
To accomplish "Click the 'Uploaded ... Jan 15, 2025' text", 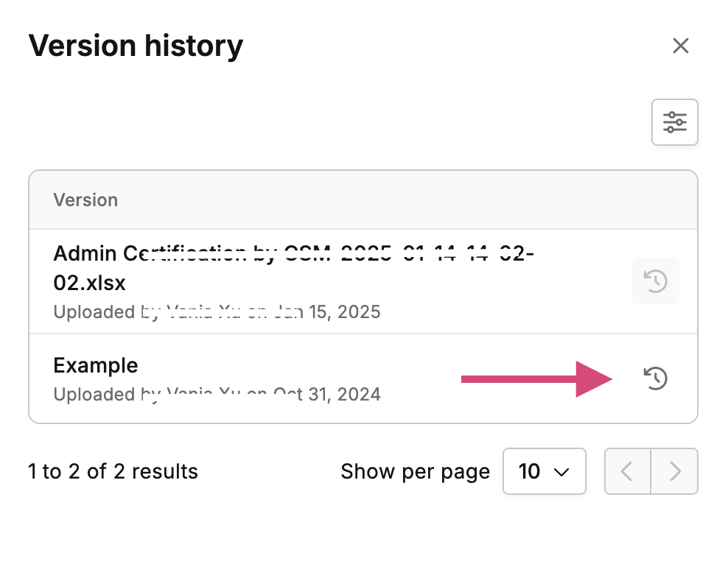I will (x=217, y=311).
